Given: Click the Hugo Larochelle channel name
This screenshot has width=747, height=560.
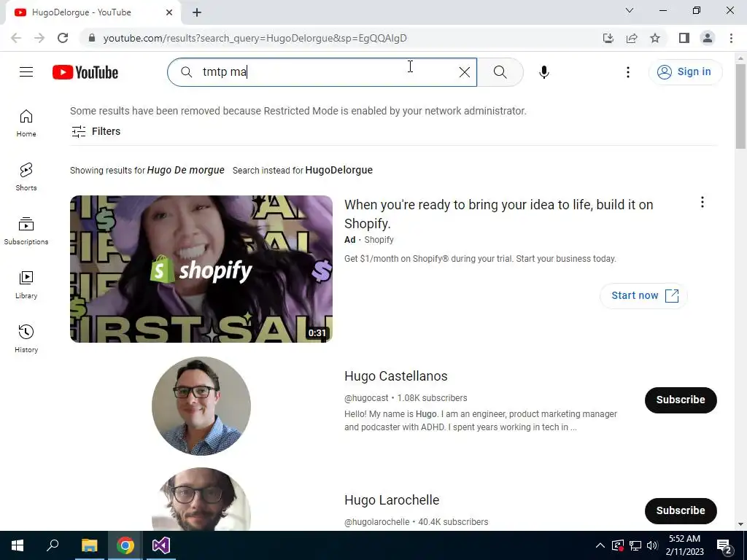Looking at the screenshot, I should pyautogui.click(x=392, y=500).
